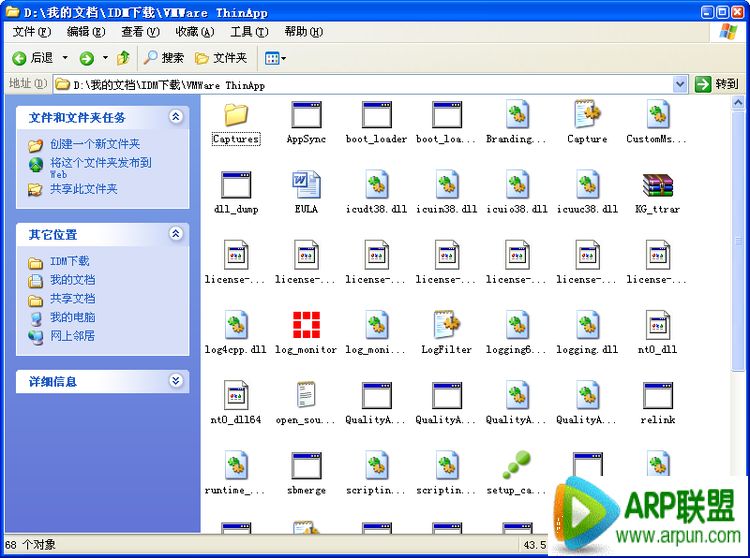Image resolution: width=750 pixels, height=558 pixels.
Task: Select the setup_ca green balls icon
Action: (516, 465)
